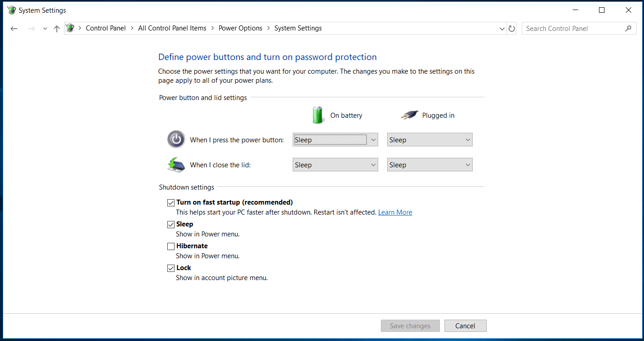This screenshot has height=341, width=644.
Task: Enable the Hibernate checkbox
Action: point(171,246)
